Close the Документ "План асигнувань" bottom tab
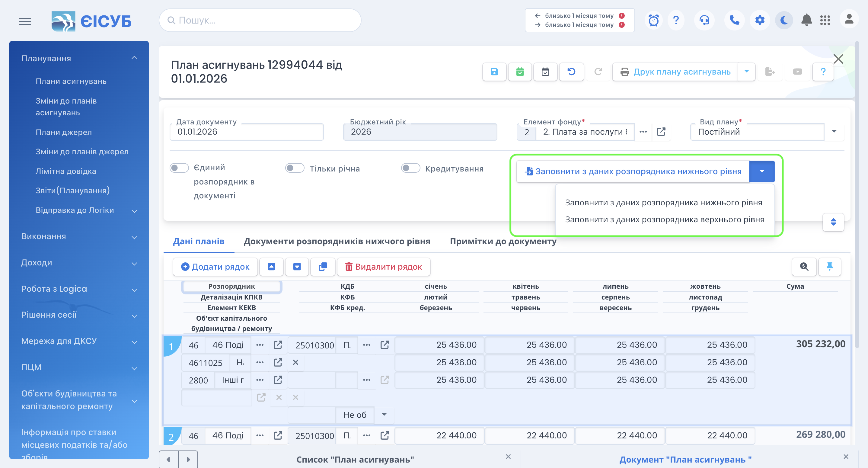 [x=846, y=457]
